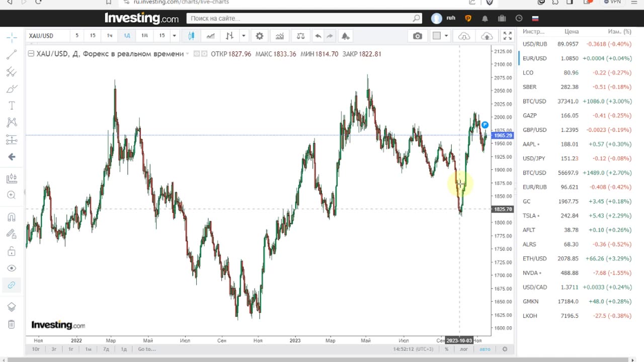Switch to the 1М monthly interval
Image resolution: width=644 pixels, height=362 pixels.
tap(144, 36)
